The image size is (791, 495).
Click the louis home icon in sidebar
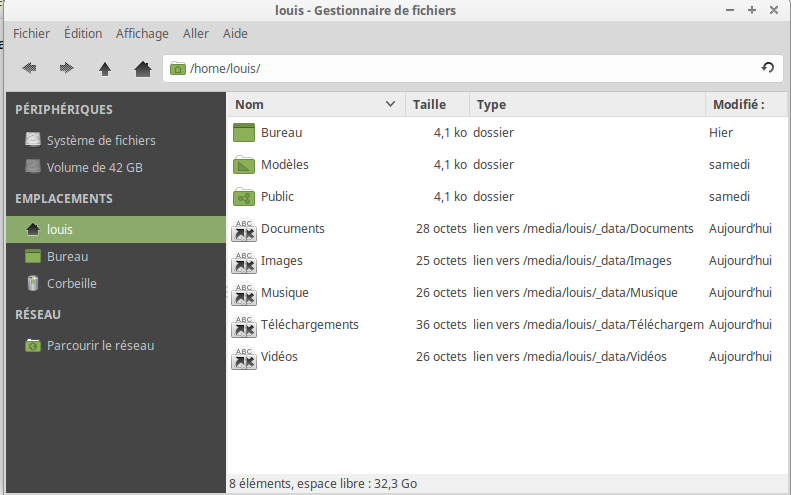(33, 230)
